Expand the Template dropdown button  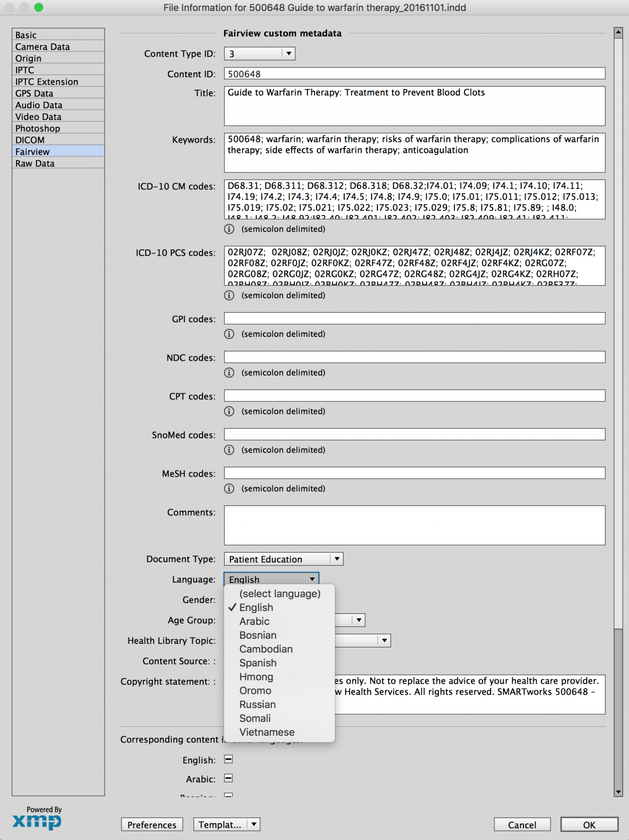tap(254, 824)
